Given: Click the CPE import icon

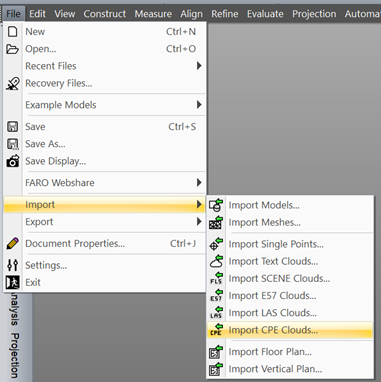Looking at the screenshot, I should click(216, 330).
